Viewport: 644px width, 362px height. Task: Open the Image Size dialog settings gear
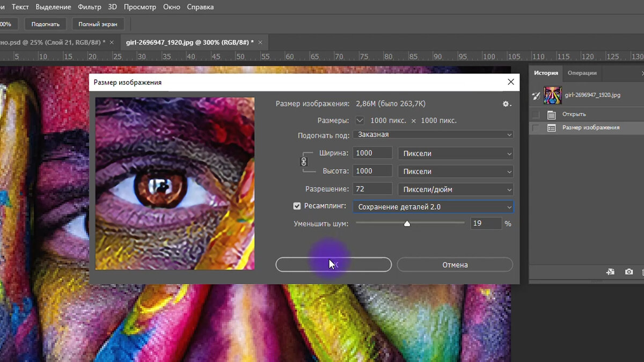pos(506,104)
